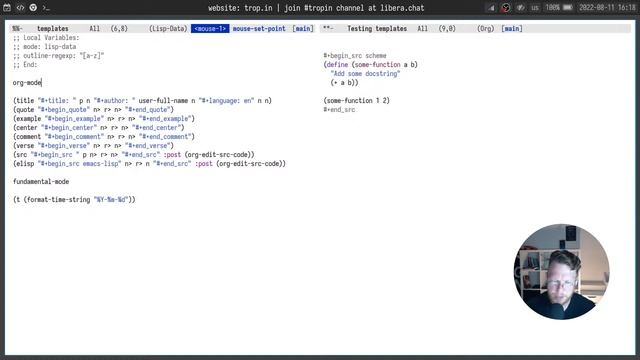Launch the terminal prompt icon
640x360 pixels.
46,8
